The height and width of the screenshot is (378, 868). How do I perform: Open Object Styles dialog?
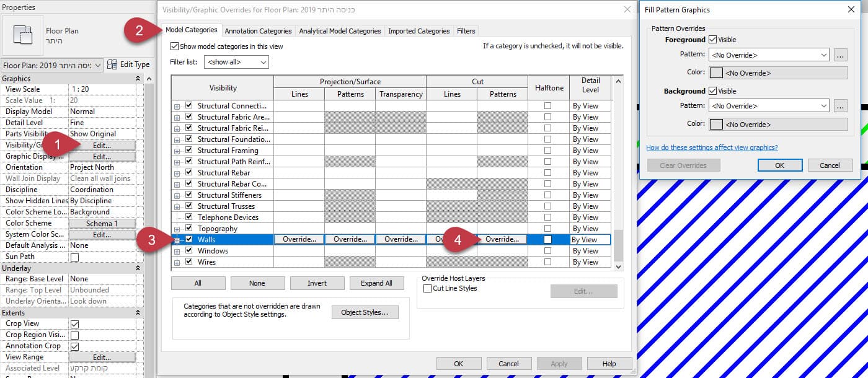(365, 312)
